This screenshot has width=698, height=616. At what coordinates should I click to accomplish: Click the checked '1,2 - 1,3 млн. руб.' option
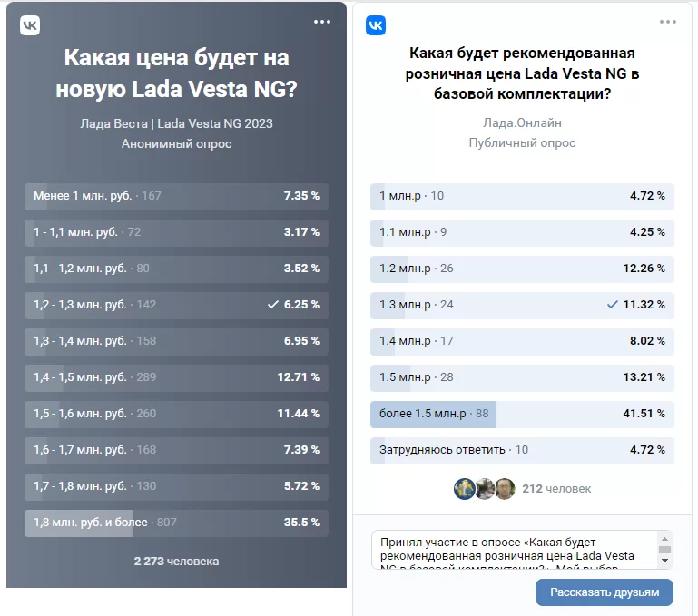click(176, 305)
